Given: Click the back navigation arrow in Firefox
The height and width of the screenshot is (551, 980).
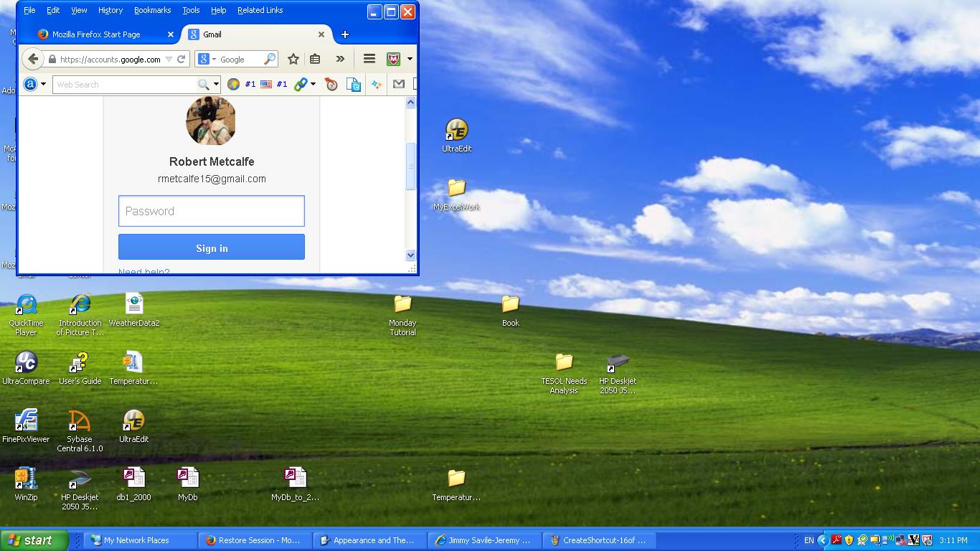Looking at the screenshot, I should coord(33,60).
